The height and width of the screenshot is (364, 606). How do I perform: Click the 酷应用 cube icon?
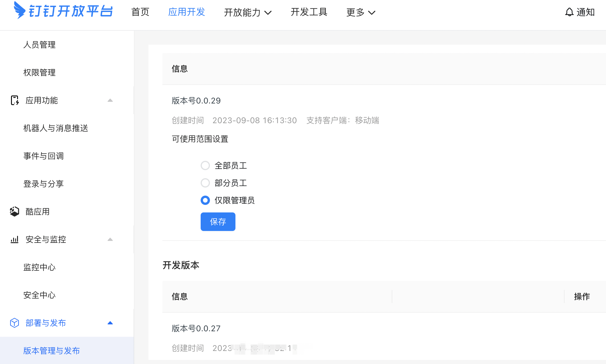coord(14,212)
